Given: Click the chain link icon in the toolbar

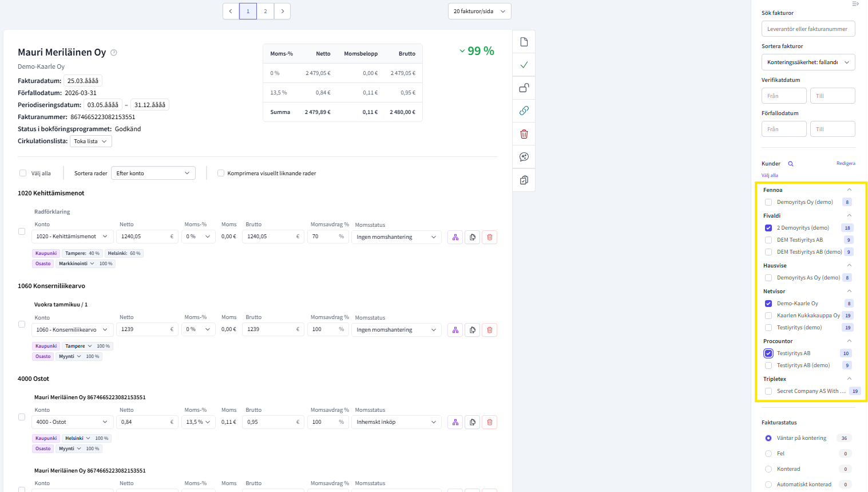Looking at the screenshot, I should pos(524,111).
